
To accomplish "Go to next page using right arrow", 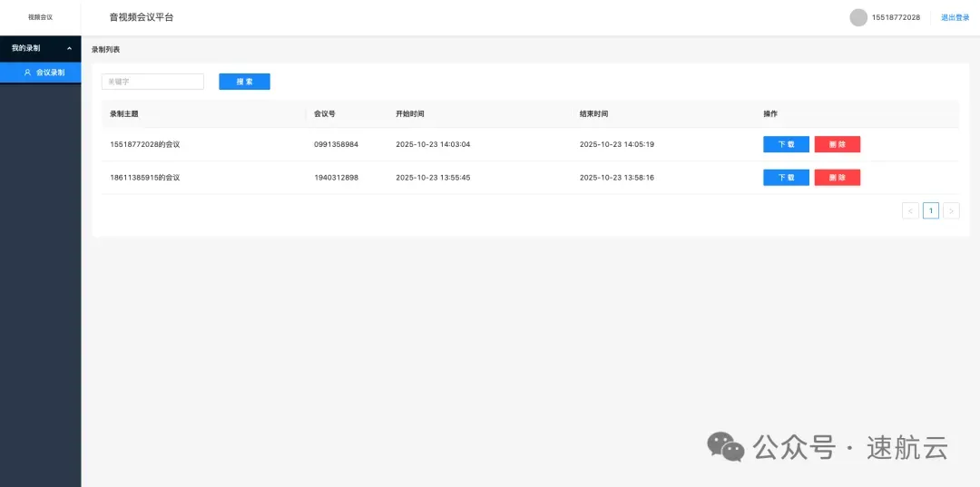I will pos(951,211).
